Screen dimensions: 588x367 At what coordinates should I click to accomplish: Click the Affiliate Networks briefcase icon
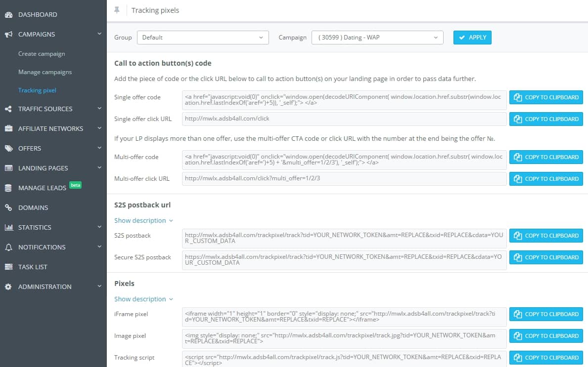coord(8,128)
